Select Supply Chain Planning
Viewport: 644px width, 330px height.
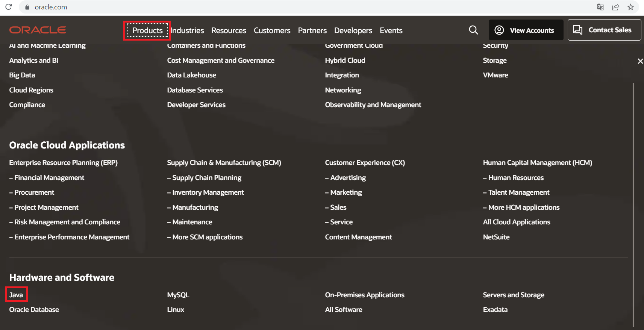(204, 178)
